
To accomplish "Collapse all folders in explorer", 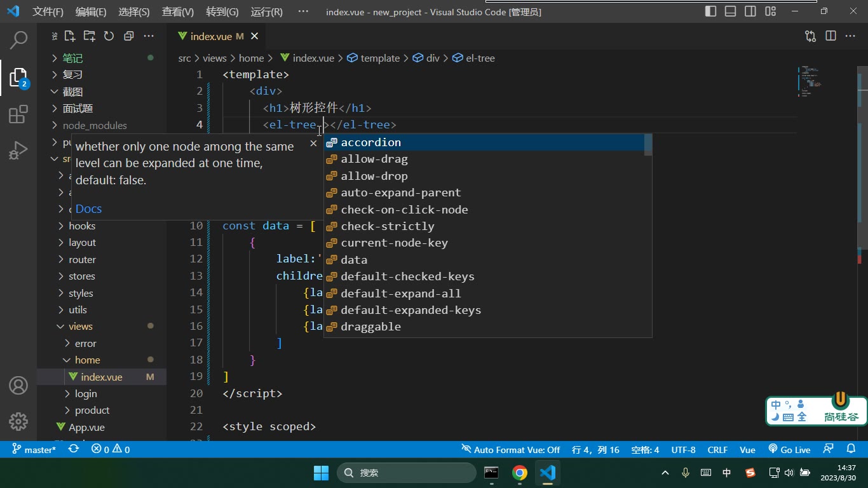I will pyautogui.click(x=129, y=36).
